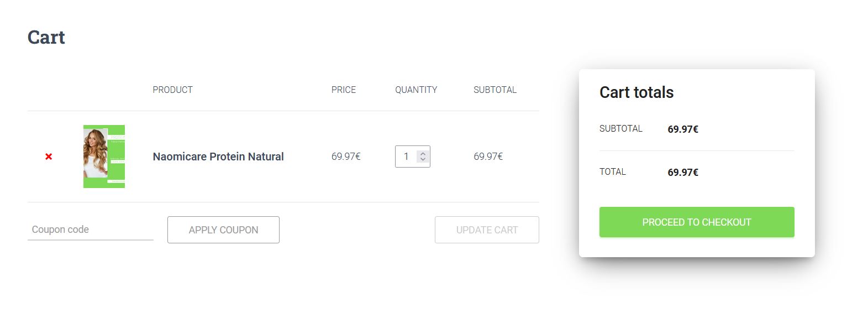Click the Naomicare product thumbnail image

point(104,157)
